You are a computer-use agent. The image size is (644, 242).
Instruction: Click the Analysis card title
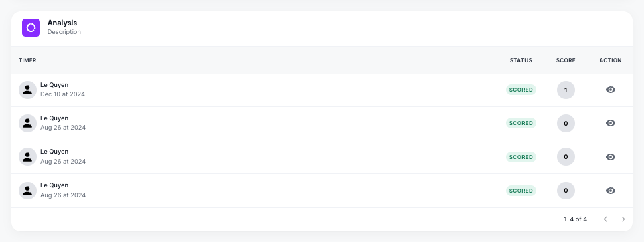62,23
